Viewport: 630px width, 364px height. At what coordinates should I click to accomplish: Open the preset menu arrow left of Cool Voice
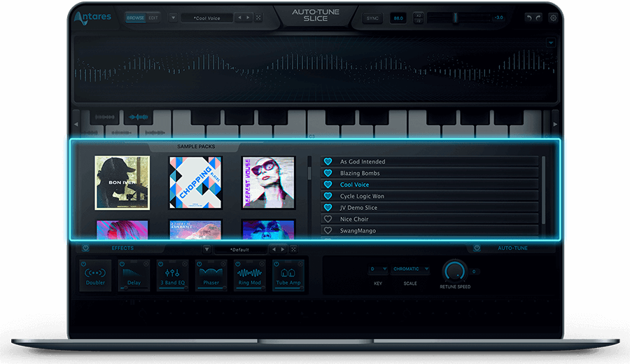[x=173, y=17]
